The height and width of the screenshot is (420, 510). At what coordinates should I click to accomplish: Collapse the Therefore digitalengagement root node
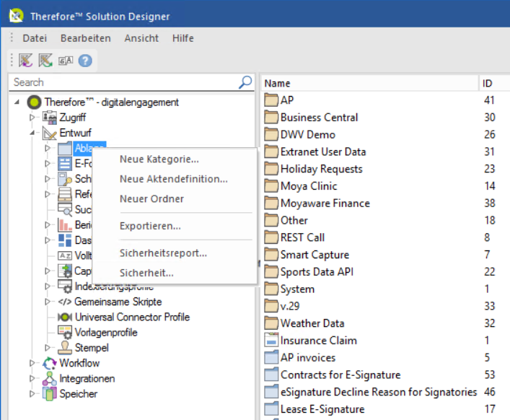pos(17,102)
